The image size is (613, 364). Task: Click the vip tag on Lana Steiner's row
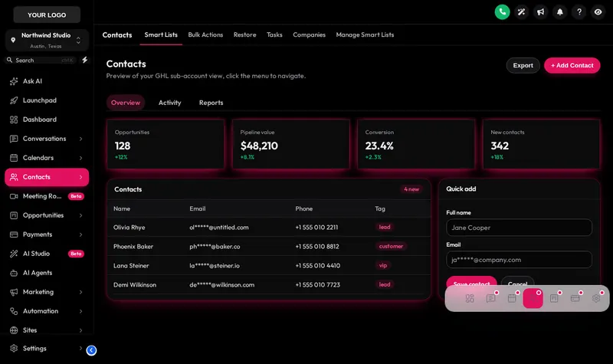[382, 265]
